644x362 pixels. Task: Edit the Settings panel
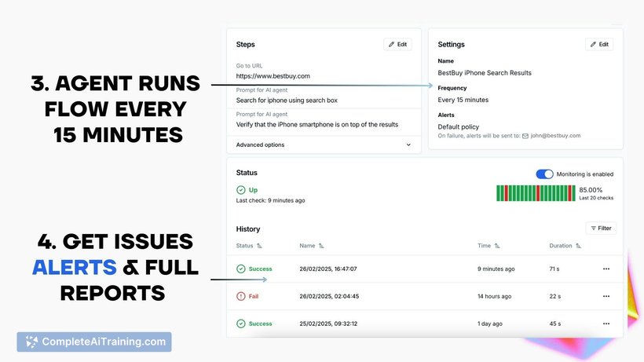click(599, 44)
